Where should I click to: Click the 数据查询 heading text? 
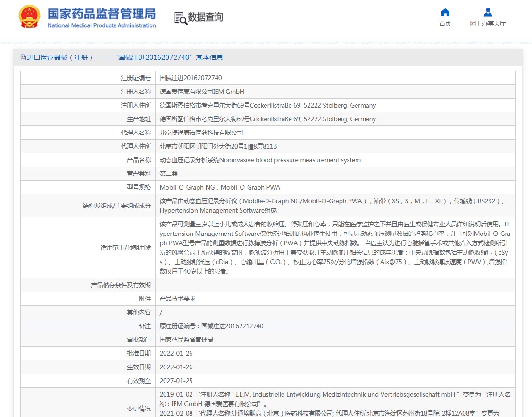206,17
